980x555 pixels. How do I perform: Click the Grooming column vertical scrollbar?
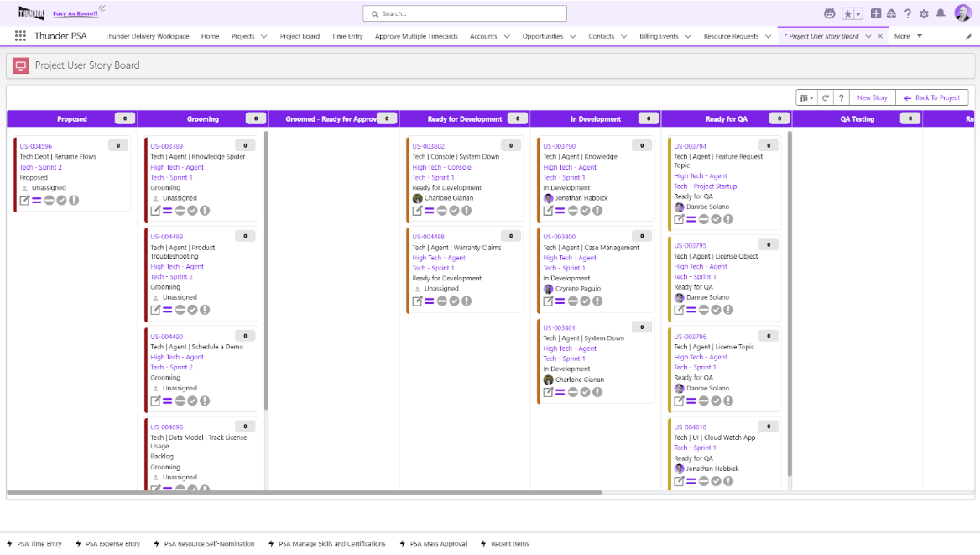click(266, 270)
